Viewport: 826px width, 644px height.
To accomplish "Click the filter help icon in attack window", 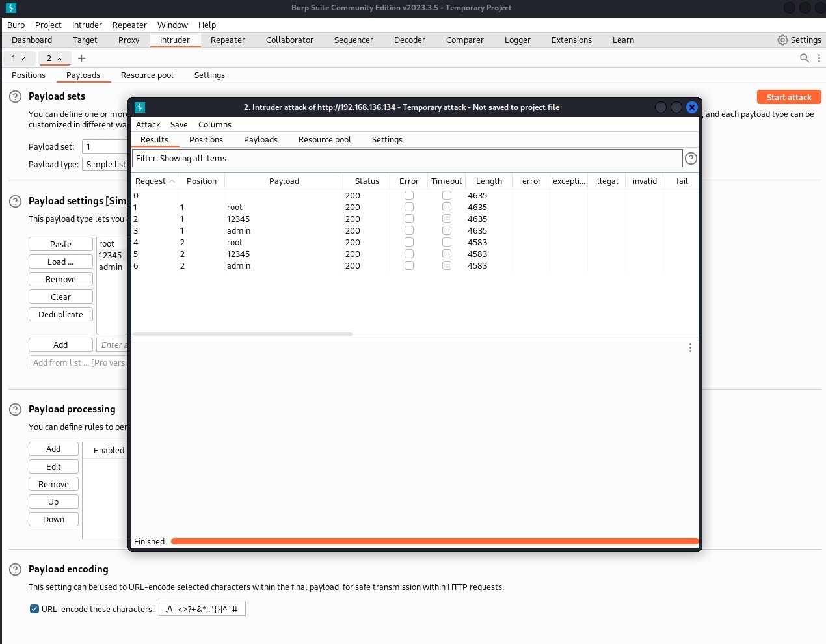I will [691, 159].
